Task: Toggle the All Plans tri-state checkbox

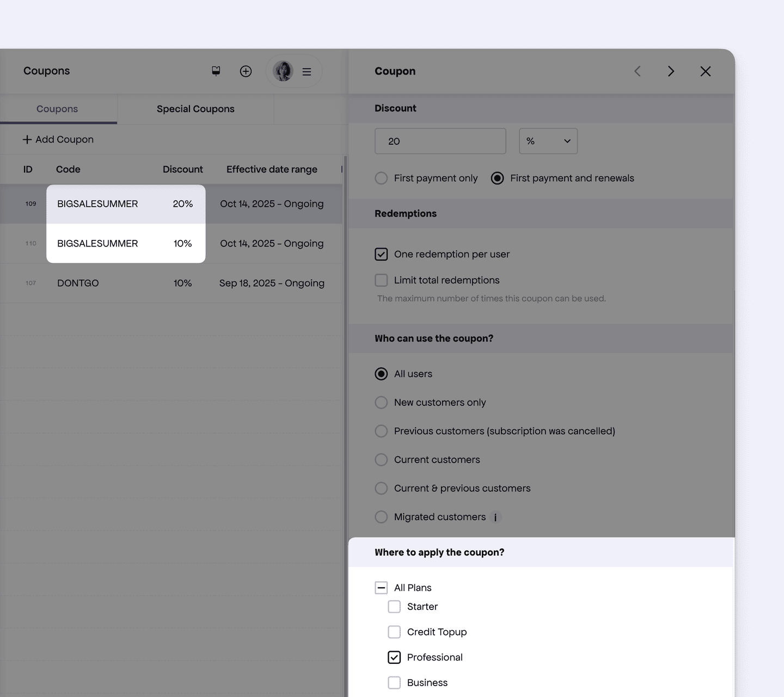Action: point(381,588)
